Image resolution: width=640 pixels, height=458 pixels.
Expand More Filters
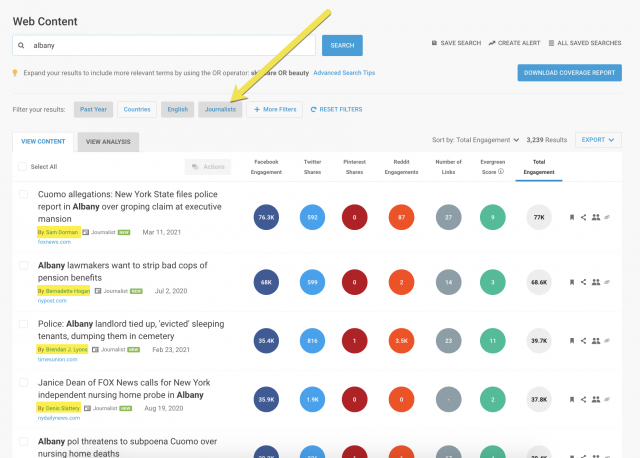pyautogui.click(x=275, y=109)
